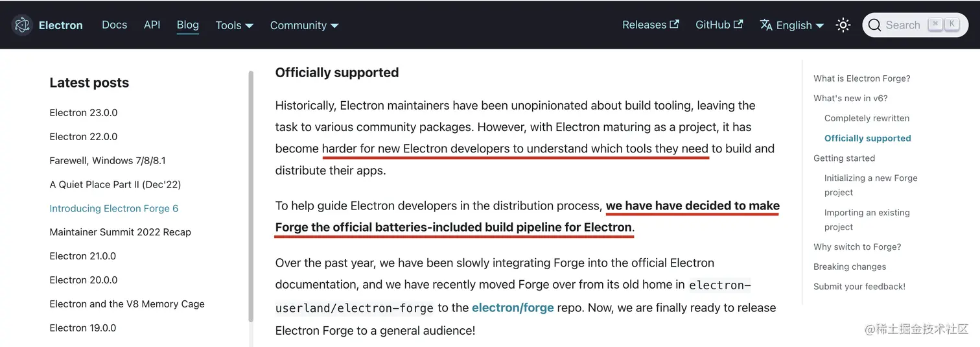Expand the Tools dropdown menu
980x347 pixels.
pyautogui.click(x=235, y=25)
